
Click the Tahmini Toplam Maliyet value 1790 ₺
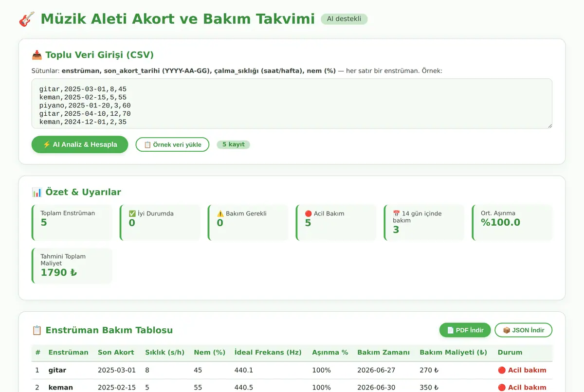(59, 272)
